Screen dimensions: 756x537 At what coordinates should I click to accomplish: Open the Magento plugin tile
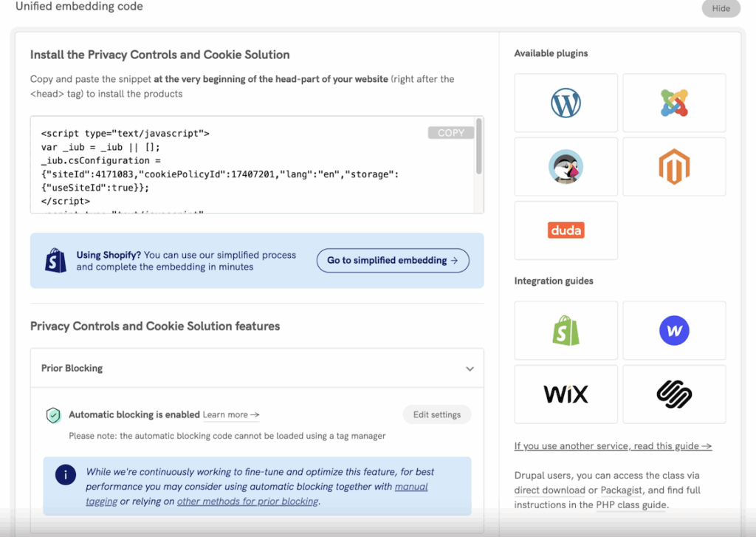click(x=674, y=166)
